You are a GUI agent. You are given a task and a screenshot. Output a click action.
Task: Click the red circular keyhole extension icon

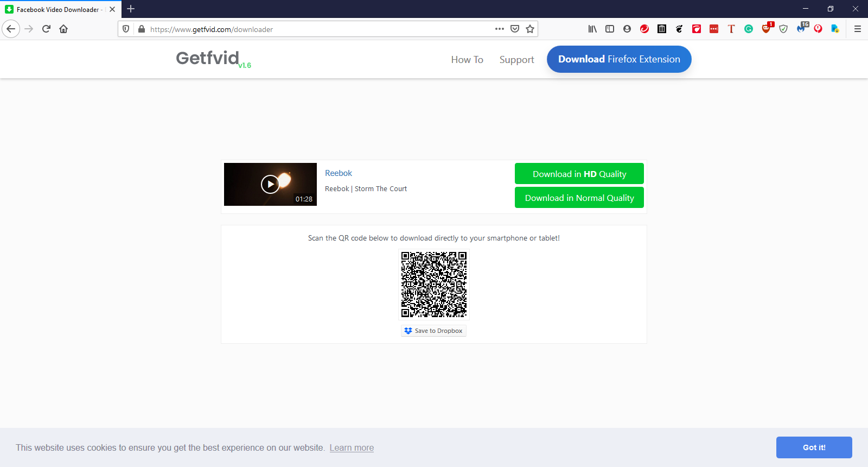pyautogui.click(x=818, y=29)
